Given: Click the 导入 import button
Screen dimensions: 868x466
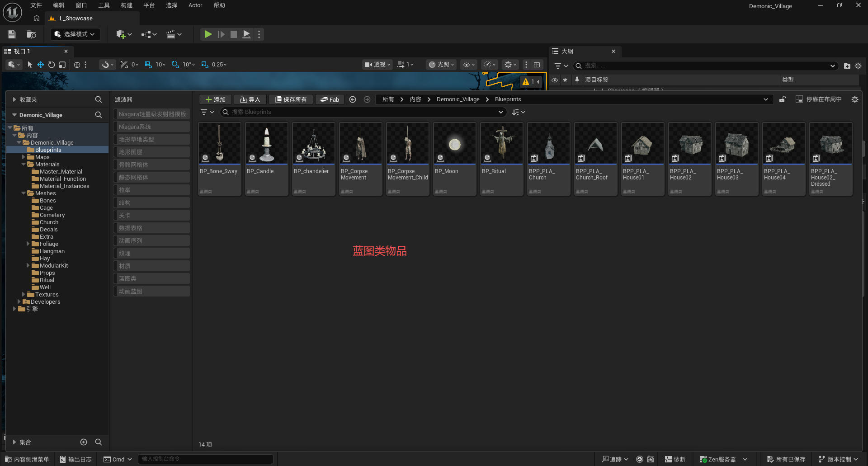Looking at the screenshot, I should click(x=250, y=99).
